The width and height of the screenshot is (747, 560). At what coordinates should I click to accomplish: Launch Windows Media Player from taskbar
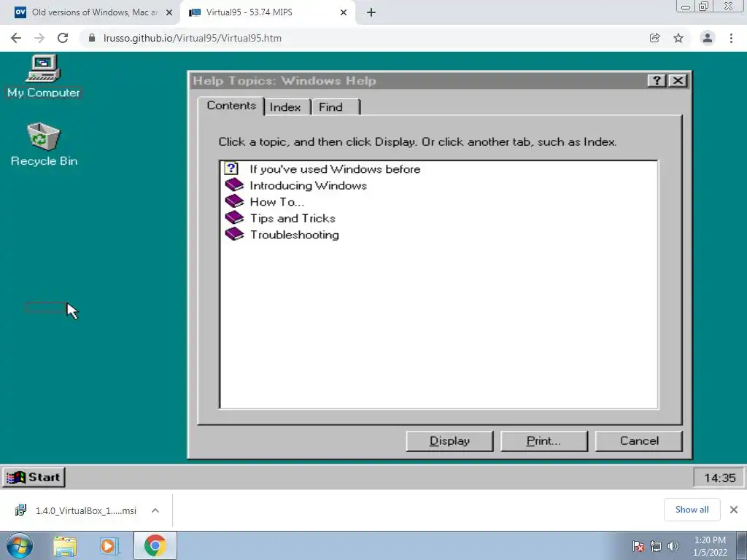[x=109, y=545]
